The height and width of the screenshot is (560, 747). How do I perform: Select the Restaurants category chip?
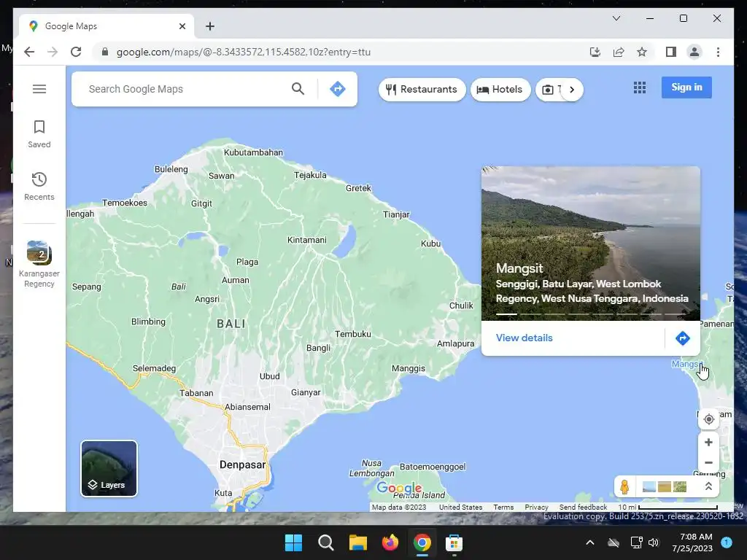[x=422, y=90]
